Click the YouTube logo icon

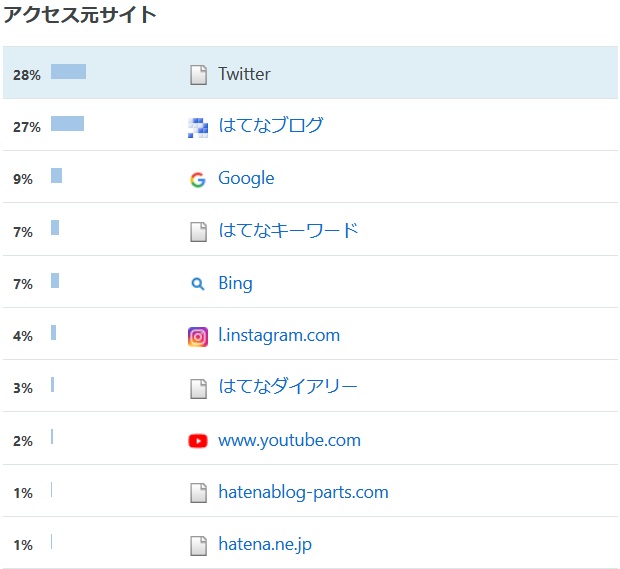click(x=198, y=441)
